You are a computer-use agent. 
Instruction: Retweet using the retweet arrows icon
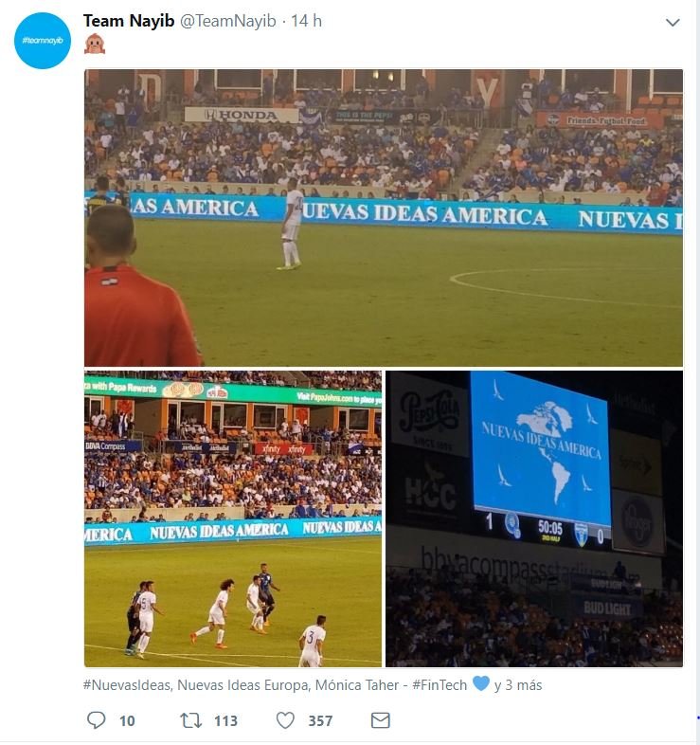190,720
